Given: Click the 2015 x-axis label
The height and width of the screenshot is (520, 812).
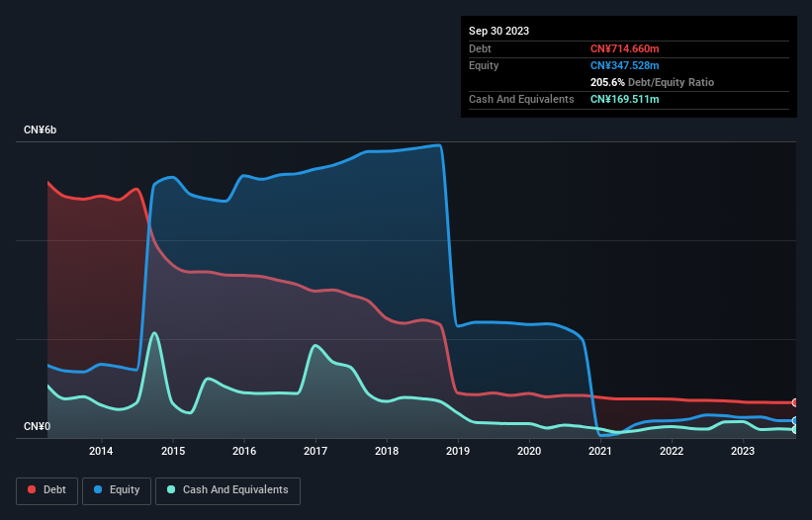Looking at the screenshot, I should [173, 451].
